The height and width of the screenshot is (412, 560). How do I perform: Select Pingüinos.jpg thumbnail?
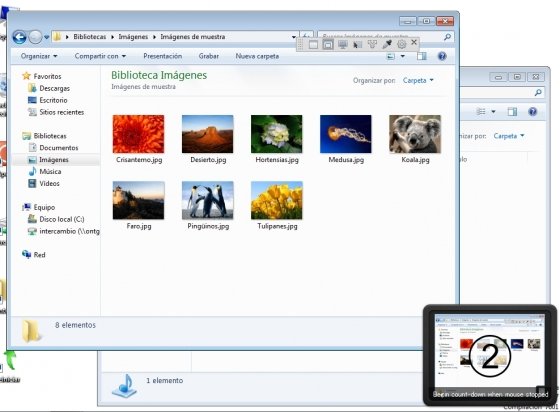pyautogui.click(x=208, y=200)
